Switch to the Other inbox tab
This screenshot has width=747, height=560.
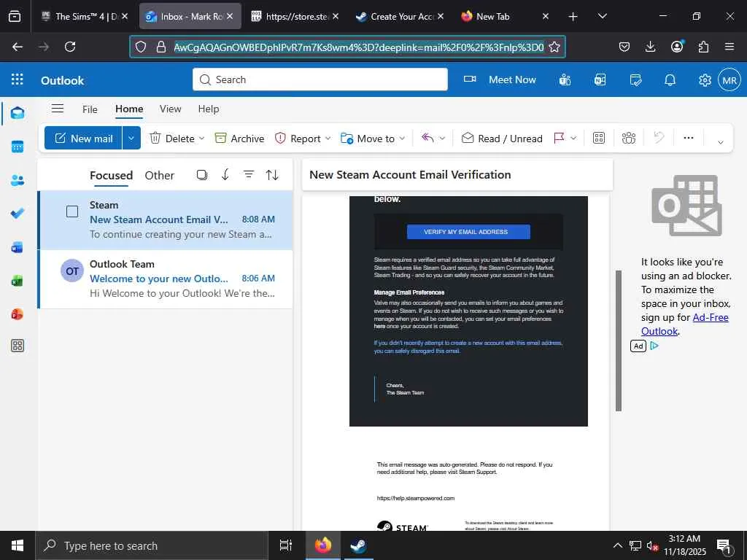point(159,175)
